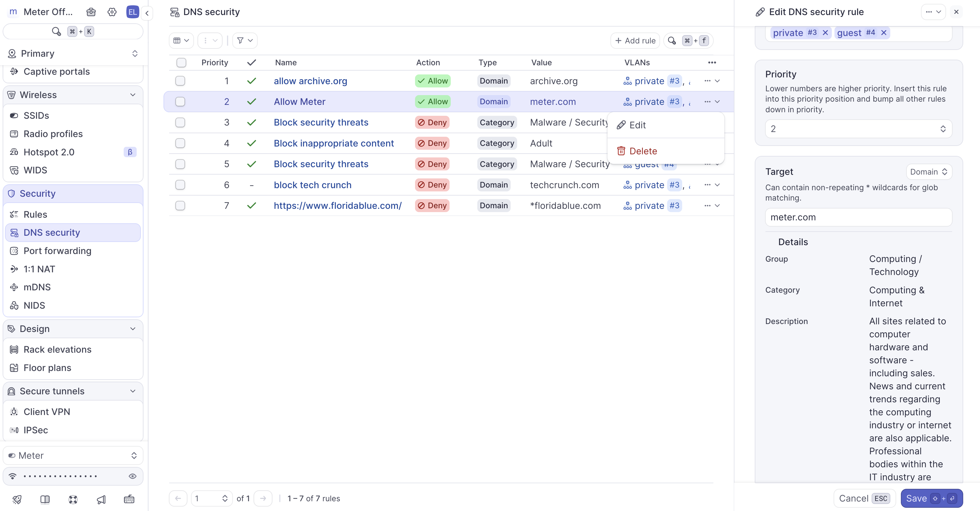Select all rules with the header checkbox

coord(181,62)
